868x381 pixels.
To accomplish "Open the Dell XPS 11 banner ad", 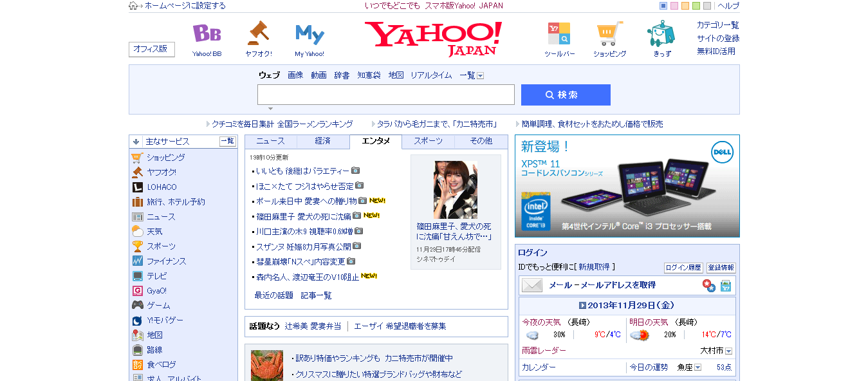I will point(627,186).
